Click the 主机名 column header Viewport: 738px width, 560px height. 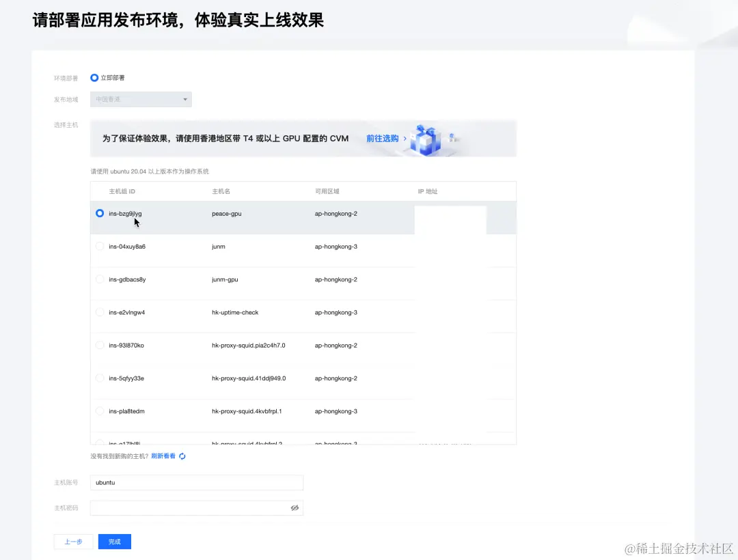point(221,191)
